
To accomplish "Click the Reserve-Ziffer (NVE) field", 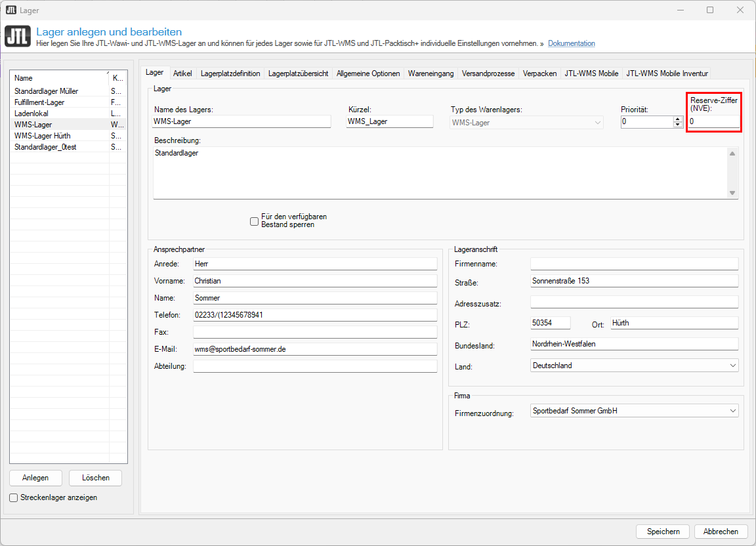I will coord(713,121).
